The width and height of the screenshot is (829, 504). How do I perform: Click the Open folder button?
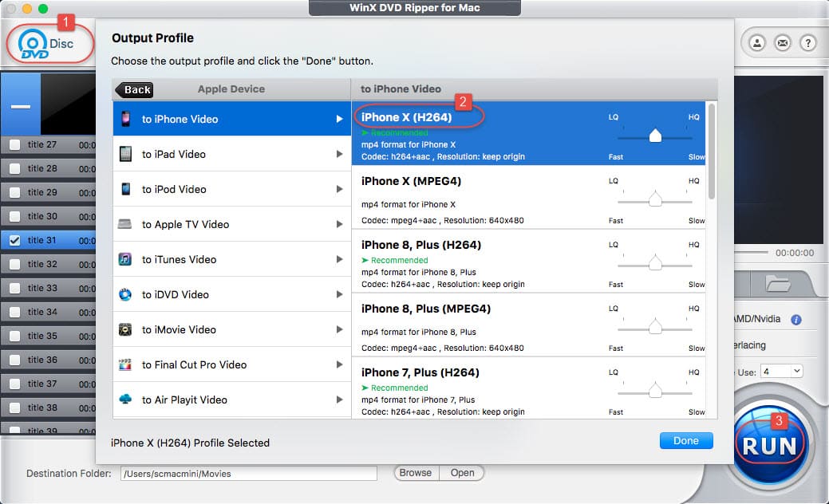tap(462, 473)
